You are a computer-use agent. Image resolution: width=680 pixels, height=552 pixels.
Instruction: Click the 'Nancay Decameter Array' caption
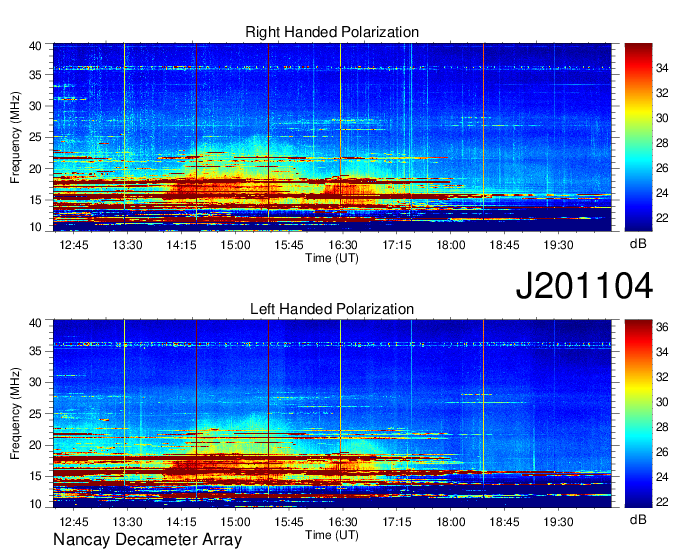coord(147,539)
